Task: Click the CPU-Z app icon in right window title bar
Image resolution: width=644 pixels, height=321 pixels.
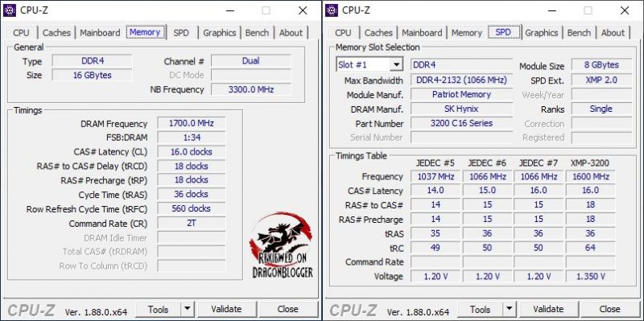Action: pyautogui.click(x=332, y=10)
